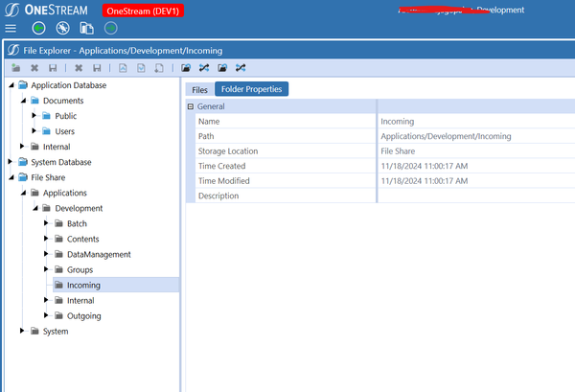575x392 pixels.
Task: Expand the System Database node arrow
Action: point(11,162)
